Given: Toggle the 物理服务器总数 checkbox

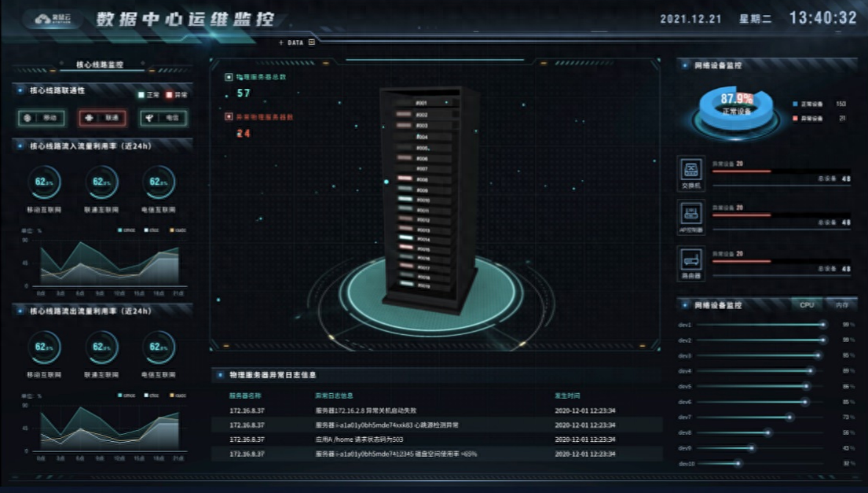Looking at the screenshot, I should point(229,77).
